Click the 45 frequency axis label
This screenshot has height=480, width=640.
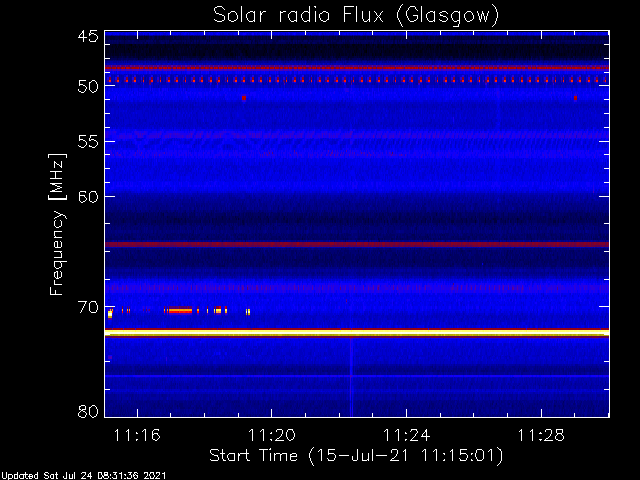point(88,36)
